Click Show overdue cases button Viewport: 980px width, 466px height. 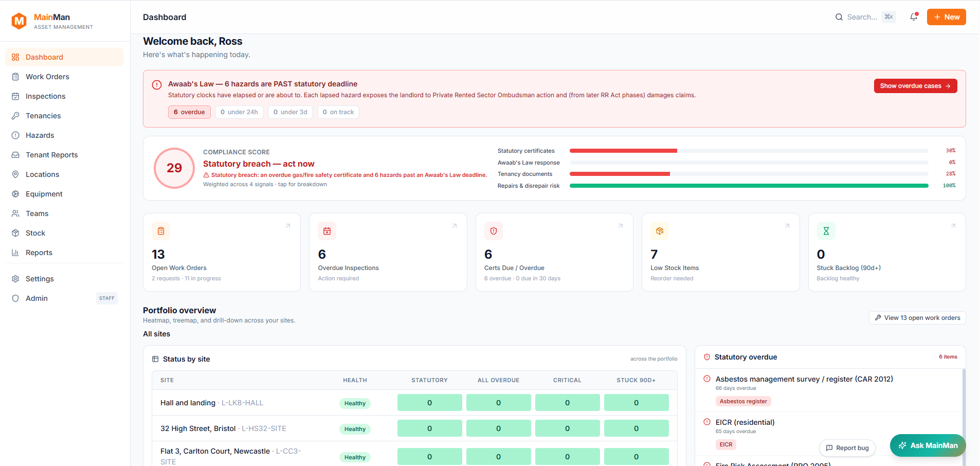915,86
